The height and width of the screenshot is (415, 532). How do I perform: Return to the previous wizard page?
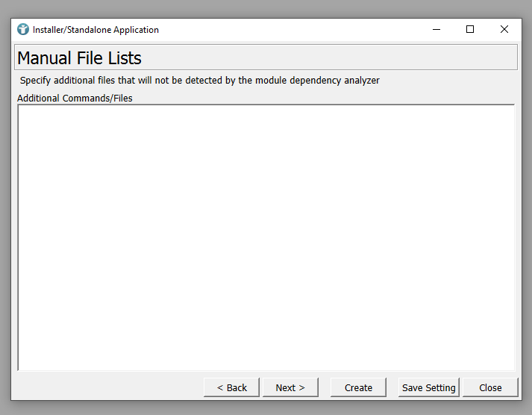point(231,387)
